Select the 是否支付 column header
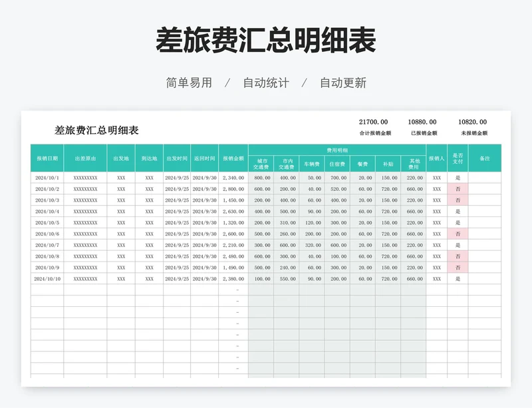Image resolution: width=532 pixels, height=408 pixels. pyautogui.click(x=458, y=158)
